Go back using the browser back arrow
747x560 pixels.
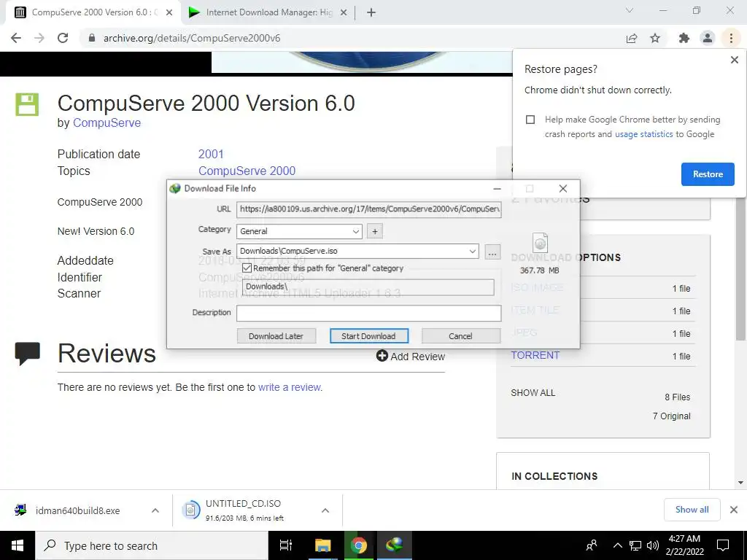point(16,38)
